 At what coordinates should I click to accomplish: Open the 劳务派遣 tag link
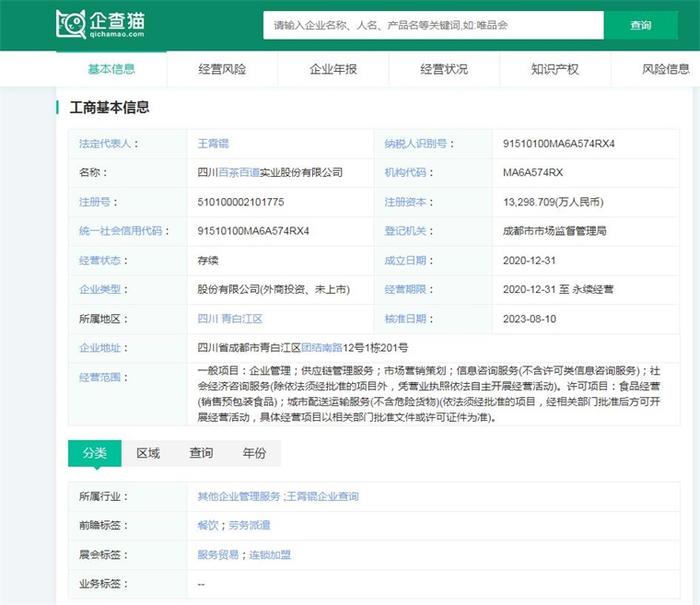click(249, 526)
